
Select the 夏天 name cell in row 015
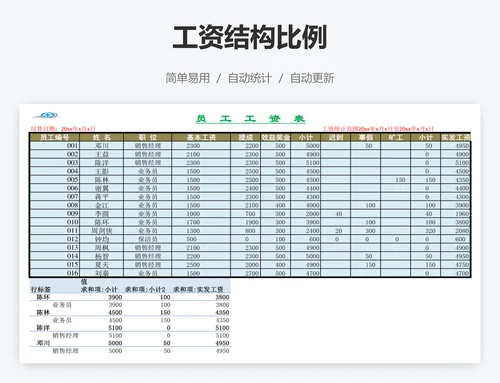pyautogui.click(x=102, y=264)
